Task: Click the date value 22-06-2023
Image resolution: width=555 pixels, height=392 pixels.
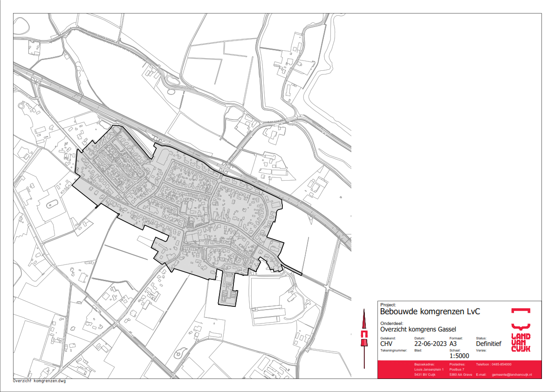Action: point(431,344)
